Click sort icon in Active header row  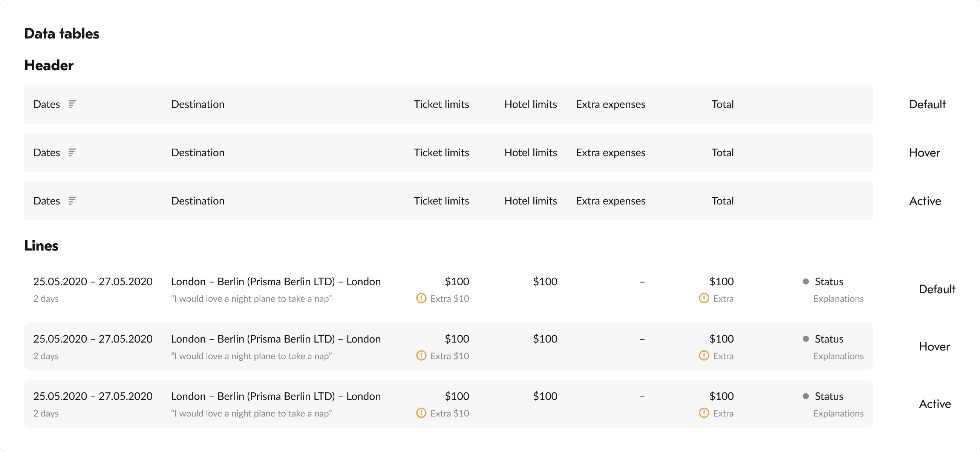pyautogui.click(x=72, y=201)
